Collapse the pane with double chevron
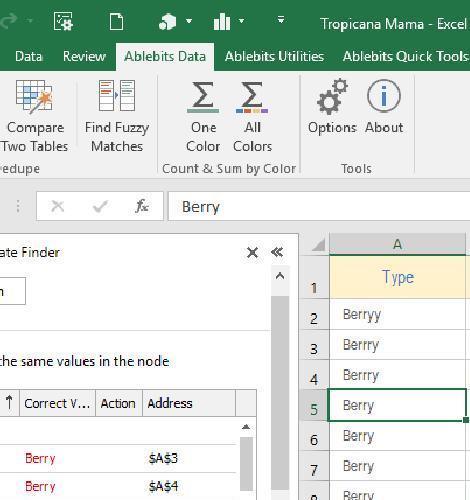The image size is (470, 500). (277, 252)
